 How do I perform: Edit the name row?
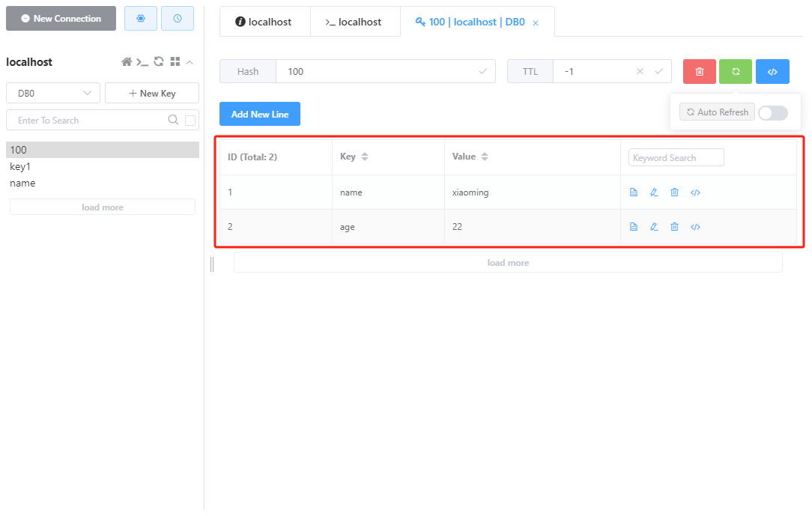coord(654,192)
